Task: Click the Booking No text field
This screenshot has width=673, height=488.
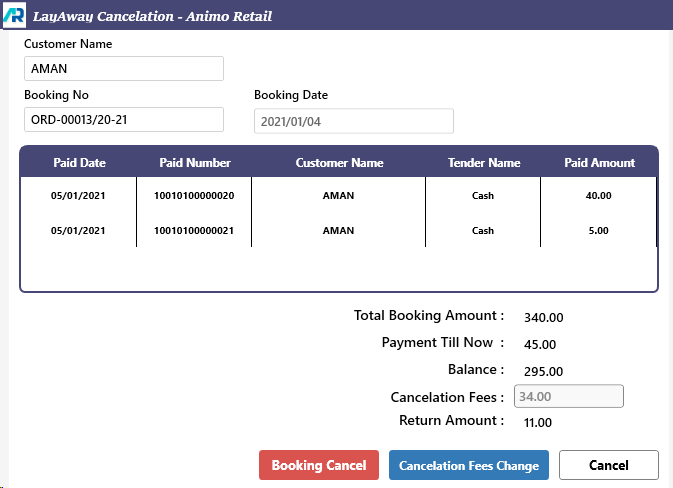Action: click(123, 120)
